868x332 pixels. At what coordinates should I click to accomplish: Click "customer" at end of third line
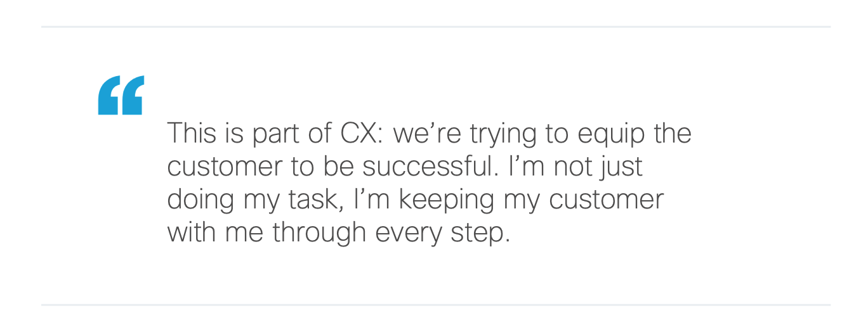coord(606,200)
